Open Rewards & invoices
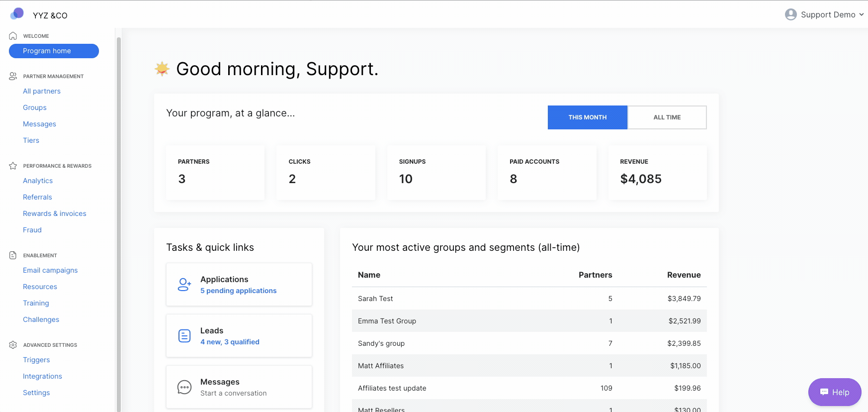Image resolution: width=868 pixels, height=412 pixels. pyautogui.click(x=55, y=213)
